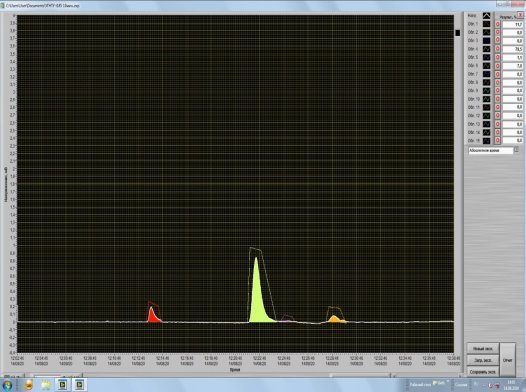Image resolution: width=526 pixels, height=392 pixels.
Task: Click the waveform icon for channel 6
Action: click(x=486, y=66)
